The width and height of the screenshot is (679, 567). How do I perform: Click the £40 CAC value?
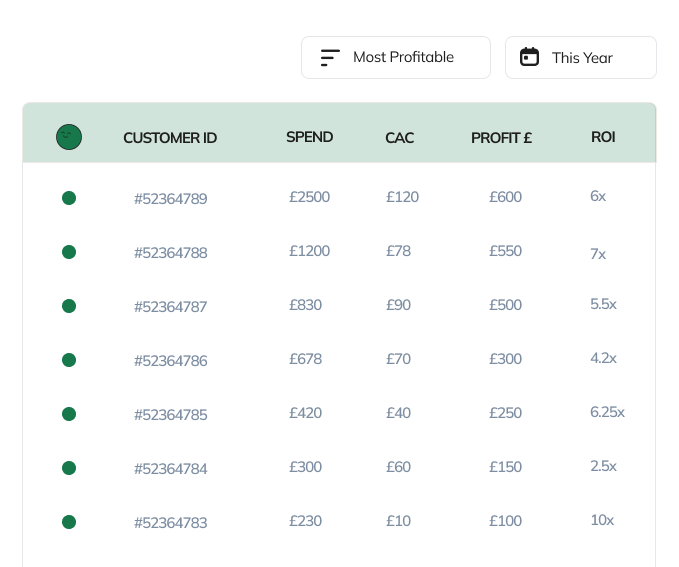point(398,413)
